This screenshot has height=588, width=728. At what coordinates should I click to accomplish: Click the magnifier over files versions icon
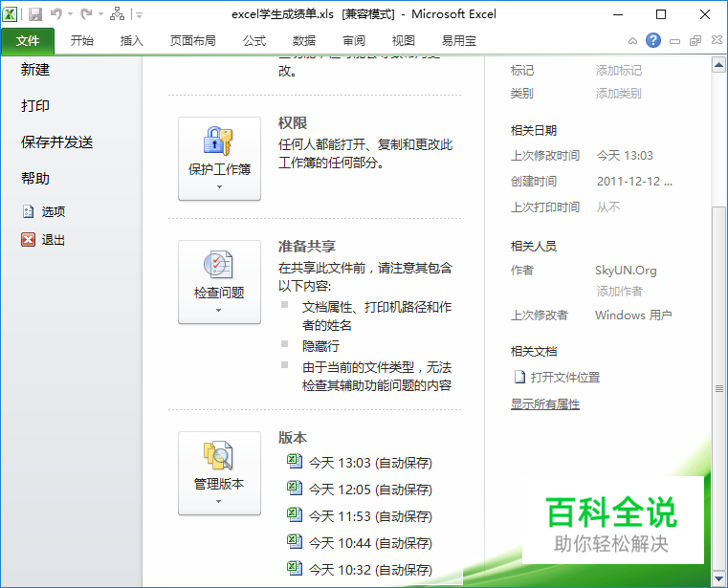[x=218, y=455]
